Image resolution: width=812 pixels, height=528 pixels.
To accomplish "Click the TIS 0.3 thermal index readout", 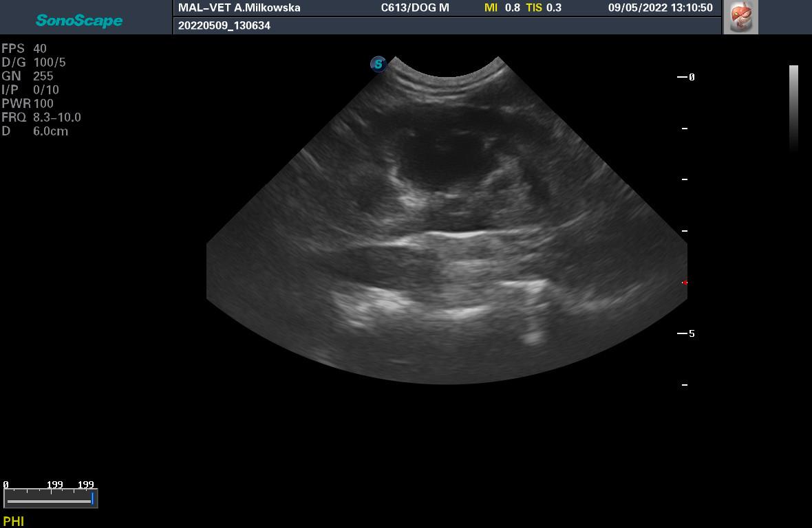I will click(544, 8).
